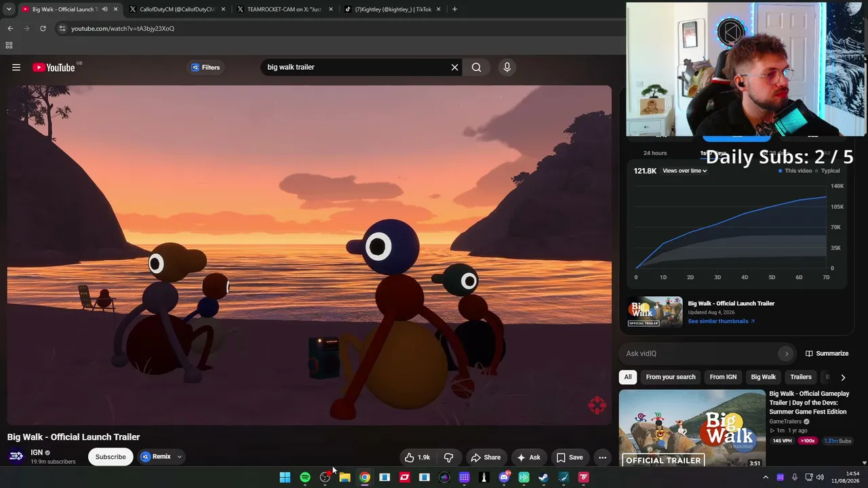Go to the YouTube home logo
Screen dimensions: 868x488
[x=54, y=67]
